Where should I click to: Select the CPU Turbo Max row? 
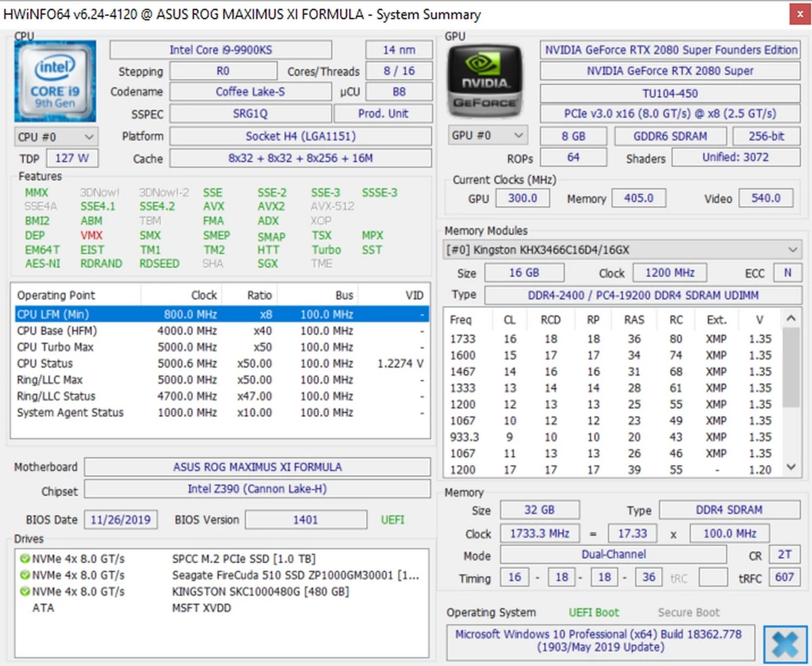(x=221, y=347)
